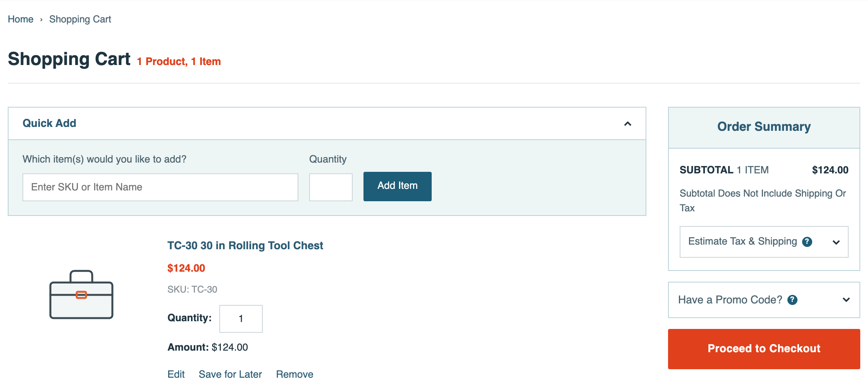Remove the TC-30 item from cart
868x387 pixels.
pos(294,374)
